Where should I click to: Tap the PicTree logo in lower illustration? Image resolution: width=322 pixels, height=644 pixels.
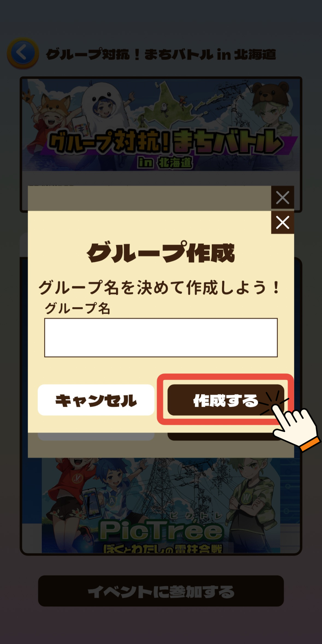click(x=161, y=530)
